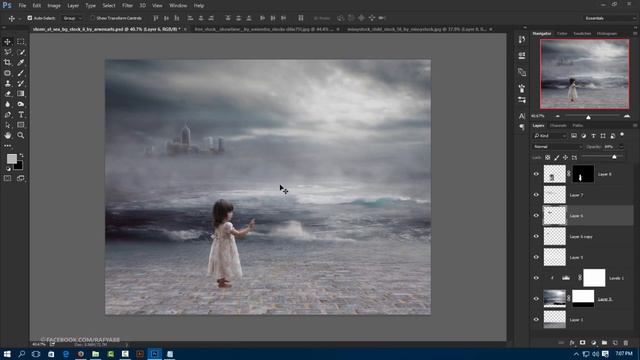Select the Horizontal Type tool
The width and height of the screenshot is (640, 360).
pos(21,115)
